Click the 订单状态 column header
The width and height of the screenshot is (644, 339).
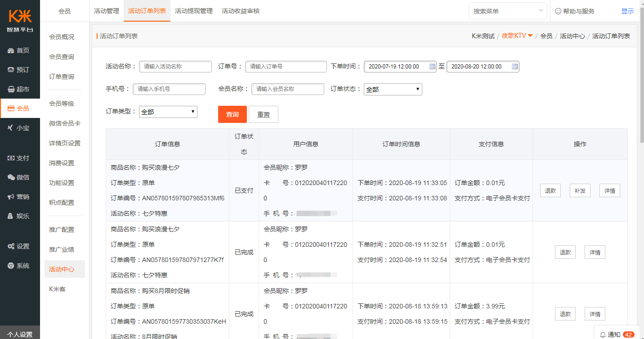point(244,144)
